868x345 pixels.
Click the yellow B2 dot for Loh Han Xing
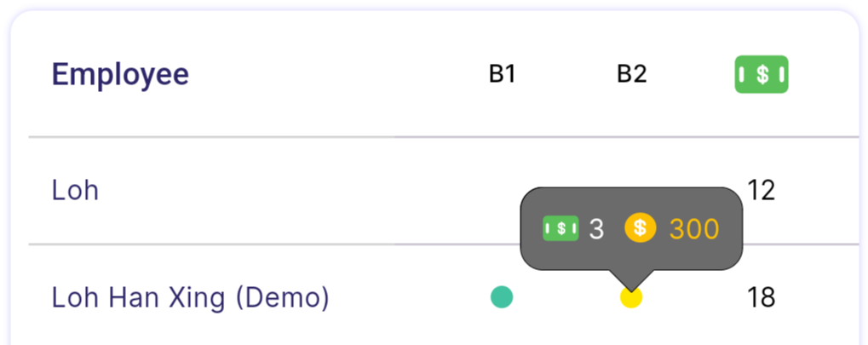tap(630, 297)
